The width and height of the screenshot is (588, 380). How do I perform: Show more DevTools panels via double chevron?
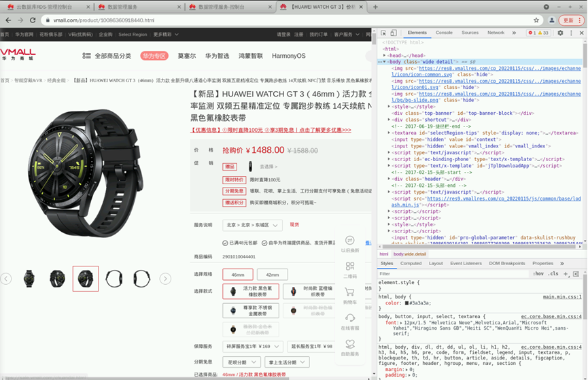pos(514,33)
